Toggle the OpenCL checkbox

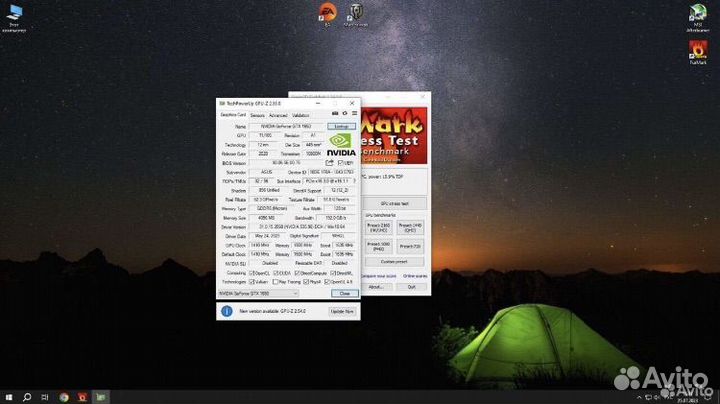click(252, 273)
